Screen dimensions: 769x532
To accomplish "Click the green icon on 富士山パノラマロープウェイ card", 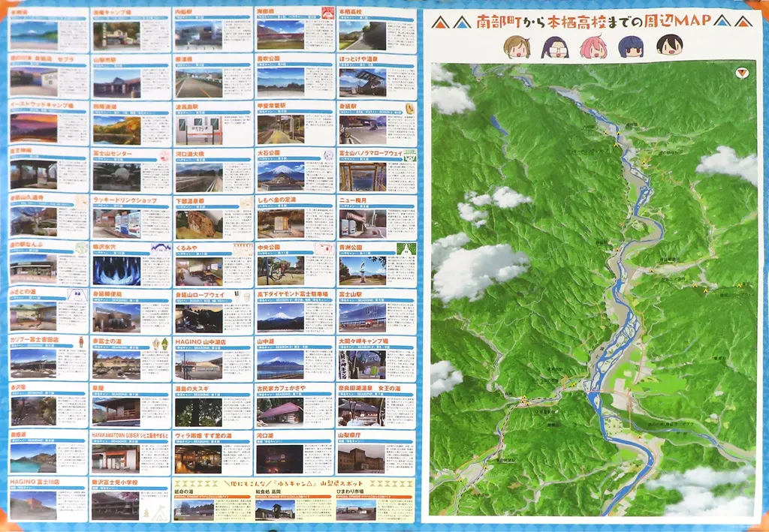I will [x=409, y=156].
